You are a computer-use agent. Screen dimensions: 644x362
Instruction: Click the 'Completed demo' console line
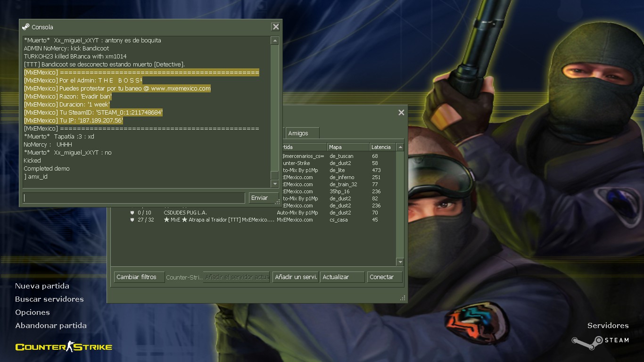pyautogui.click(x=47, y=169)
